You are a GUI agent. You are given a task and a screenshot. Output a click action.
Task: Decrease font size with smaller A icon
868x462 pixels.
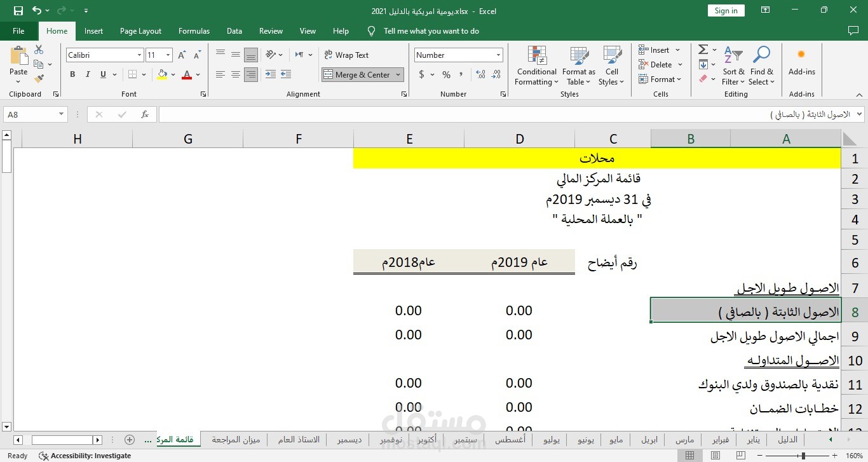coord(197,55)
